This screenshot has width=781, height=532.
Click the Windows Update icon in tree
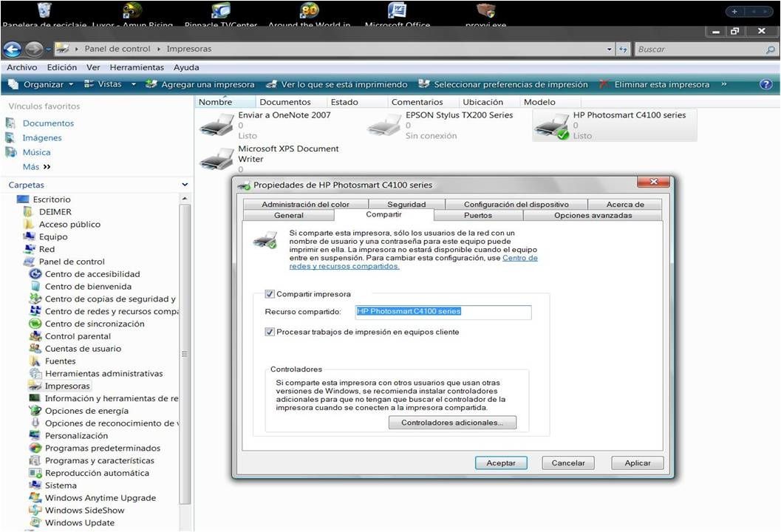coord(35,522)
